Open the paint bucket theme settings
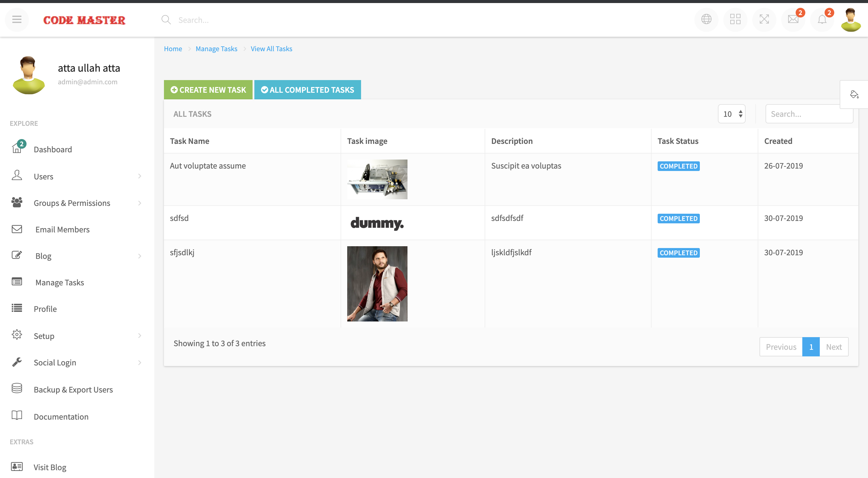The height and width of the screenshot is (478, 868). point(854,95)
